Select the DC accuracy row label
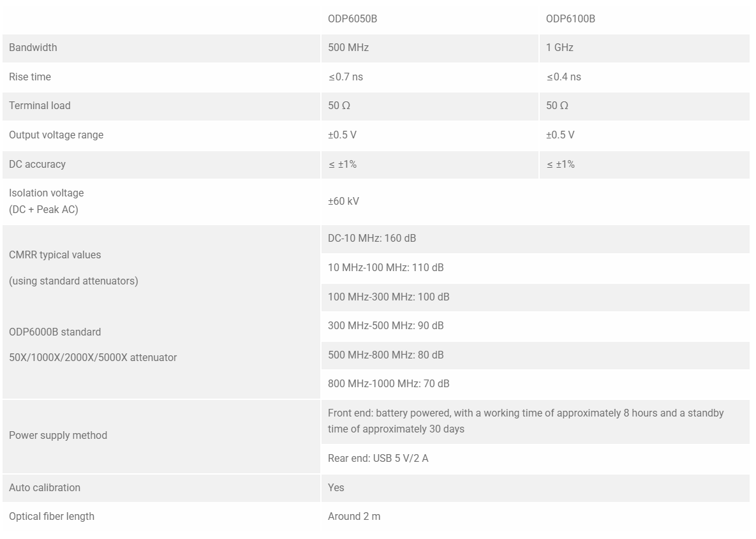The image size is (756, 539). 37,164
